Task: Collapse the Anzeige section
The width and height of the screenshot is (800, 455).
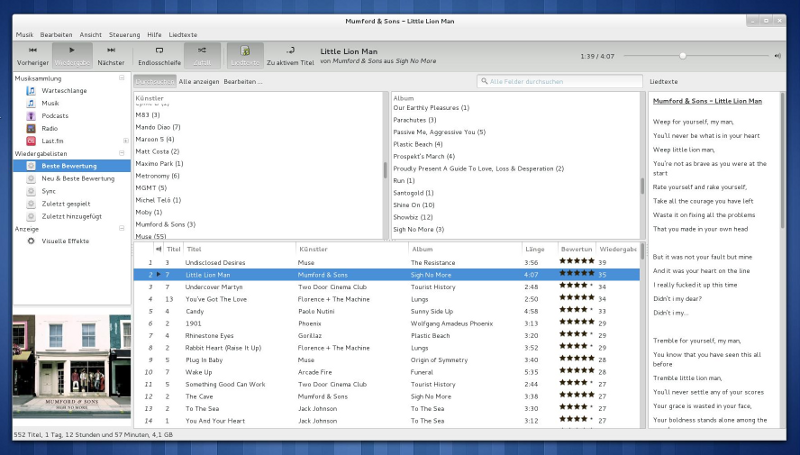Action: [x=121, y=229]
